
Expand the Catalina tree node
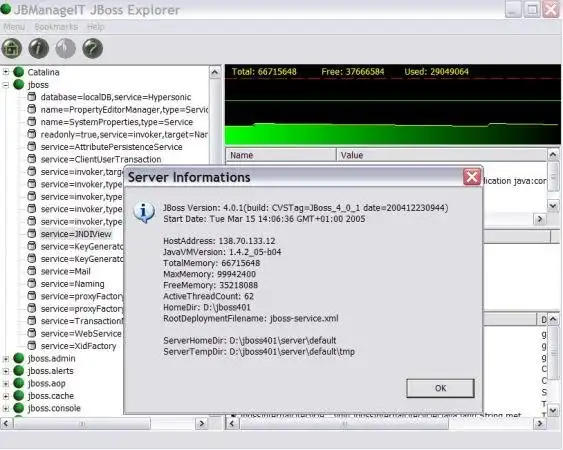[6, 72]
